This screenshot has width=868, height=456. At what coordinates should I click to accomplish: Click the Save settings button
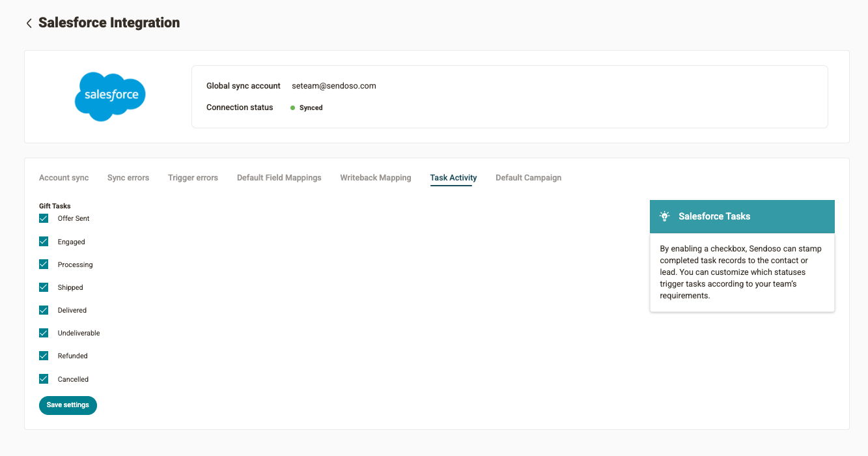click(x=68, y=405)
